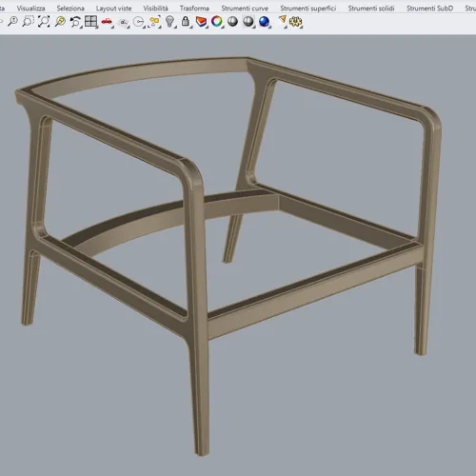Image resolution: width=476 pixels, height=476 pixels.
Task: Switch to the Visibilità tab
Action: point(155,9)
